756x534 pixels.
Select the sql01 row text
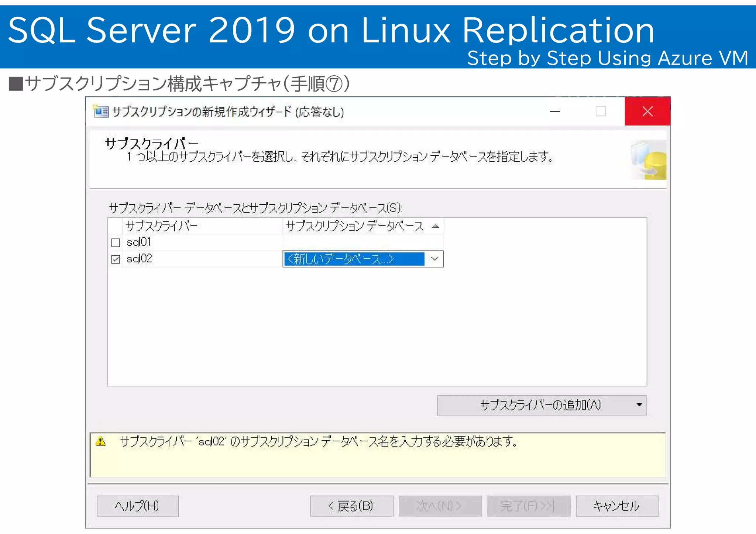point(138,242)
